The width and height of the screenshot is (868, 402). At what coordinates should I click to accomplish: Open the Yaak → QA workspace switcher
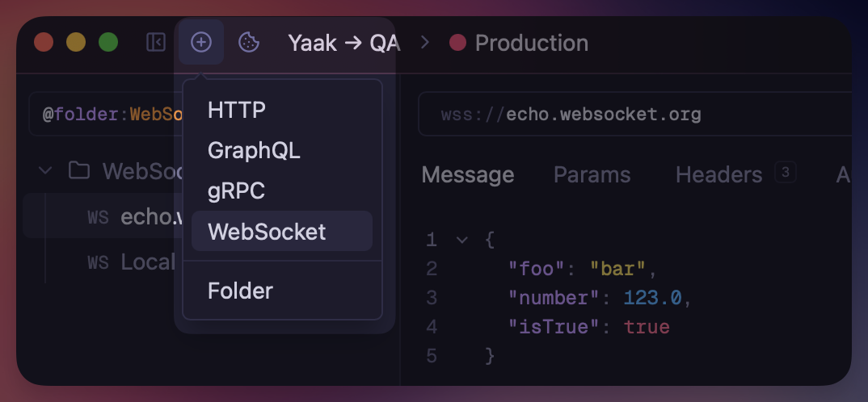(x=344, y=43)
